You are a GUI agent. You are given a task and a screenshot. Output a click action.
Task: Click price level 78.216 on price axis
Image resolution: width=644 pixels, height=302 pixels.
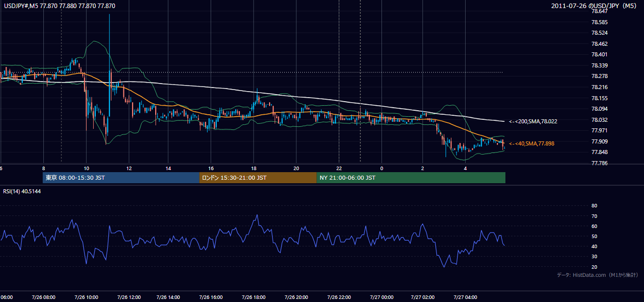599,87
